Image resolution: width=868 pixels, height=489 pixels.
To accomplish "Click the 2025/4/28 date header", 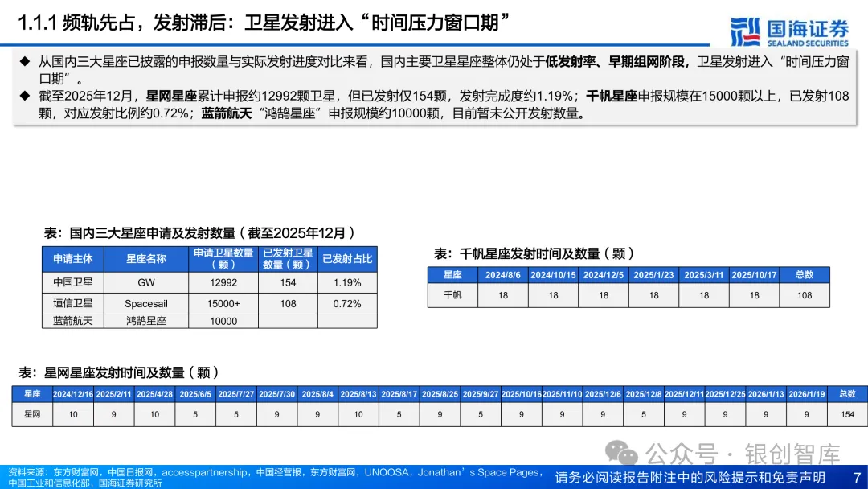I will pyautogui.click(x=154, y=394).
